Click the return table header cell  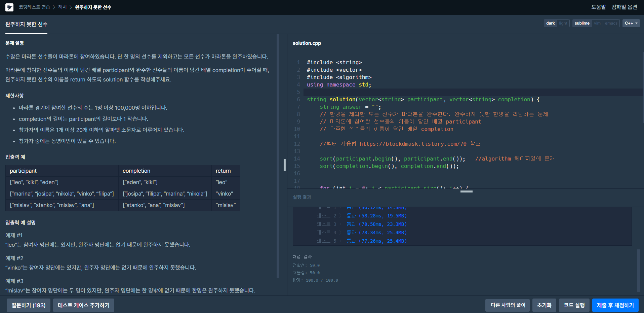[x=226, y=171]
